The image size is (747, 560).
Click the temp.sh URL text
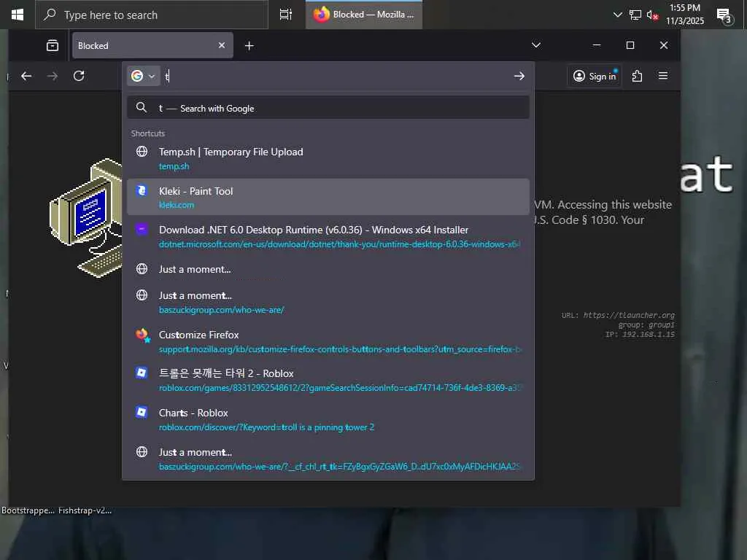click(174, 166)
